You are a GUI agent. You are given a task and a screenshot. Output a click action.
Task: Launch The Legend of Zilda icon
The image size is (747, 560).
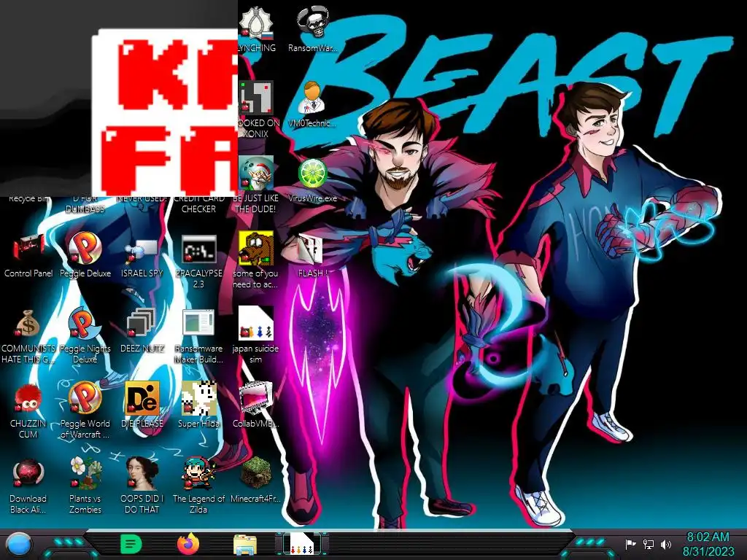tap(198, 473)
